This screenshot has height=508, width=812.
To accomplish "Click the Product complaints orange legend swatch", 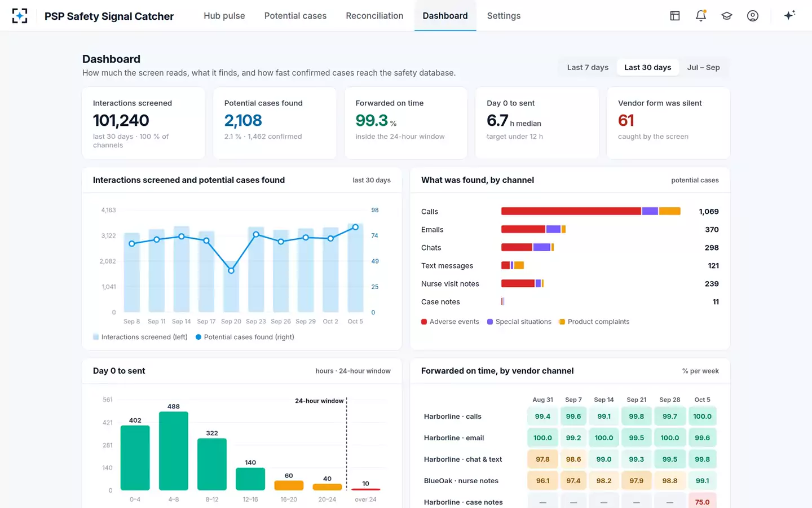I will 562,322.
